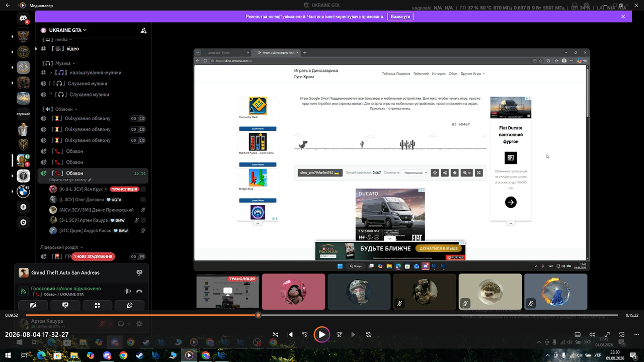This screenshot has width=644, height=362.
Task: Select the ТРАНСЛЯЦІЯ stream thumbnail tile
Action: pos(228,292)
